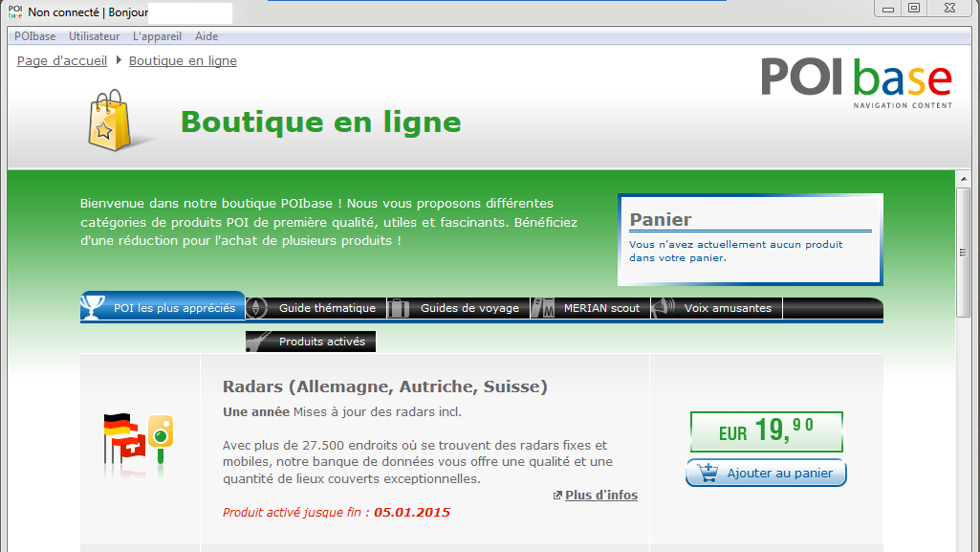This screenshot has width=980, height=552.
Task: Open the Utilisateur menu
Action: coord(94,36)
